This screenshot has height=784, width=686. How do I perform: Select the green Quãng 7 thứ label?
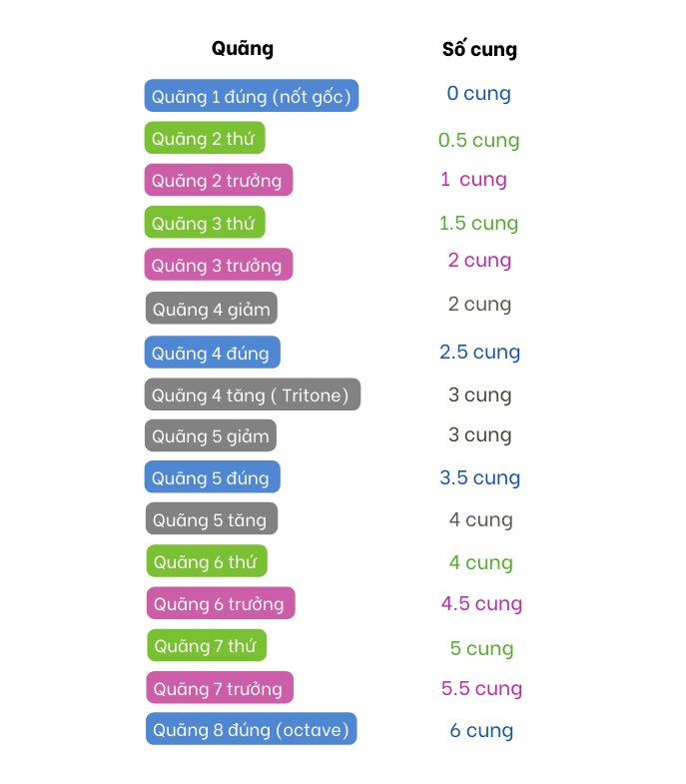click(x=207, y=645)
